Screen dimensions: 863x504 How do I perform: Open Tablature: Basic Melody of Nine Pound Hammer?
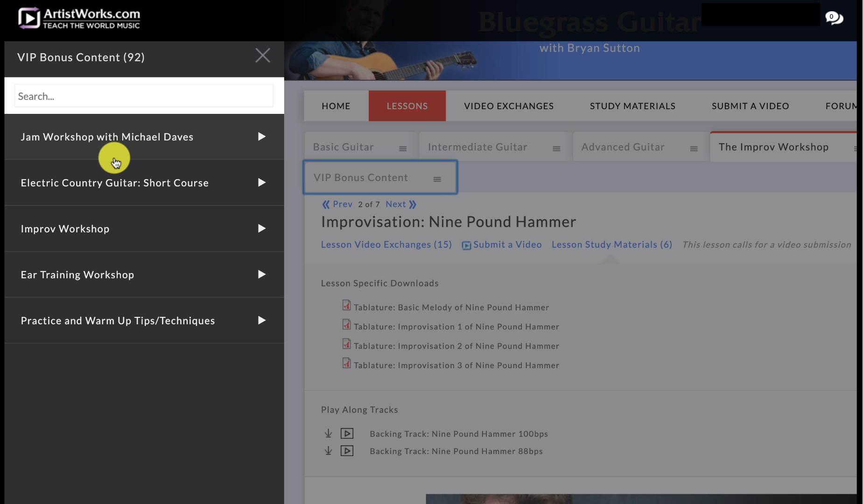pos(451,308)
